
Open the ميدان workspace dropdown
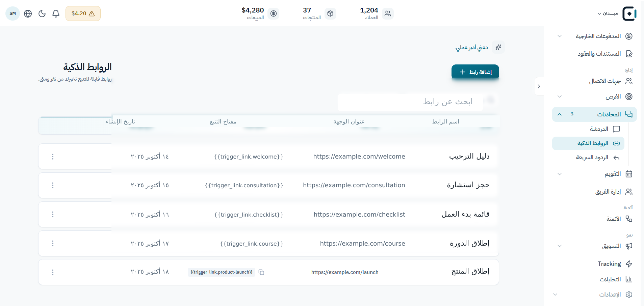tap(608, 13)
